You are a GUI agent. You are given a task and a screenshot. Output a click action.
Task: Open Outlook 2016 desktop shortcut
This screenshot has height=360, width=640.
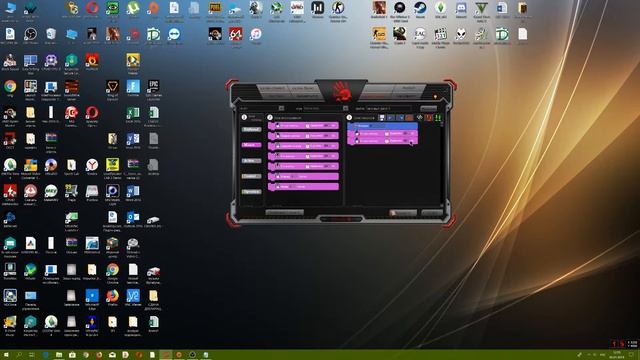tap(133, 217)
